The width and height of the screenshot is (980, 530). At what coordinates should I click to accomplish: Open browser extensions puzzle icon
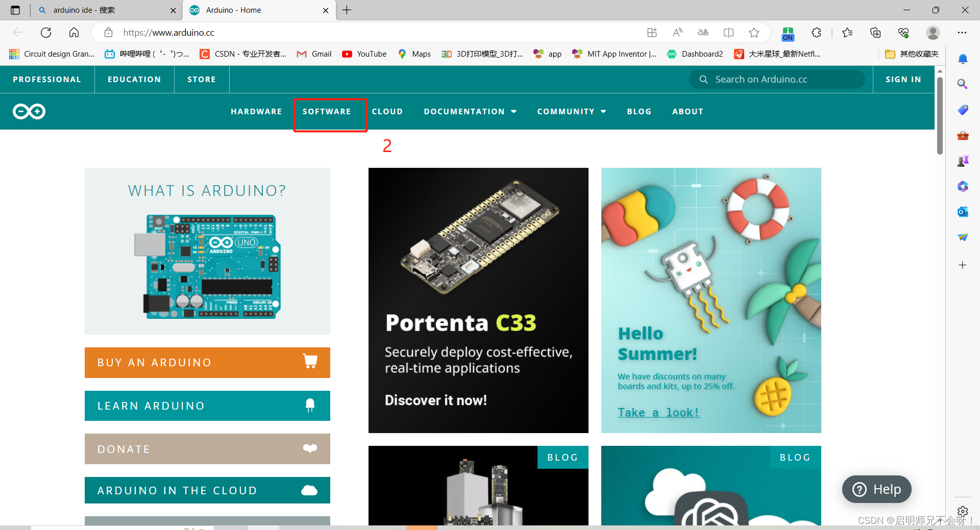click(x=816, y=33)
